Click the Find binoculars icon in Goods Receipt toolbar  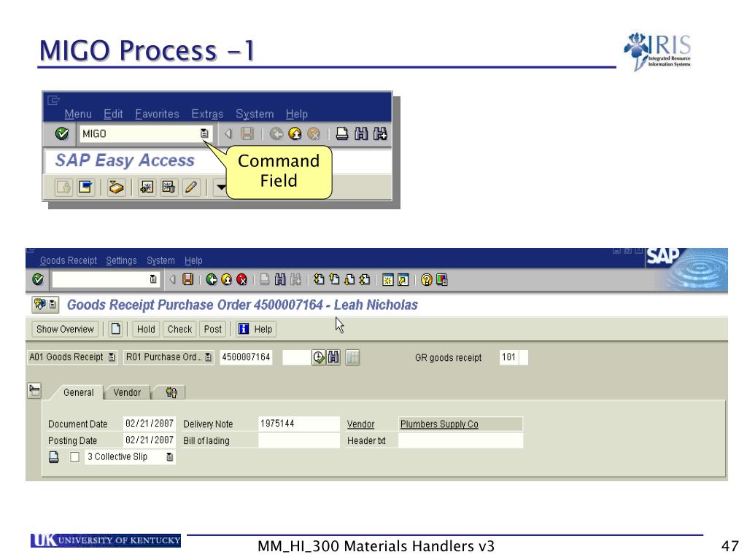tap(280, 279)
